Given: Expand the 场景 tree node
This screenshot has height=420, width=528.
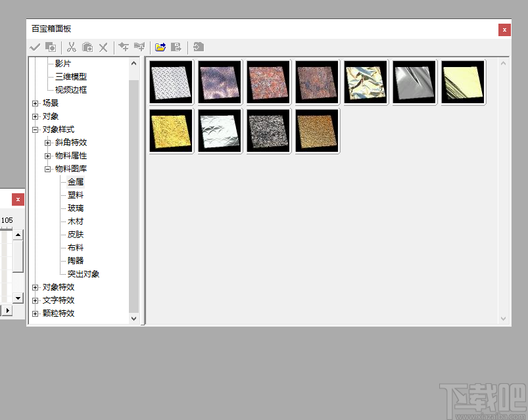Looking at the screenshot, I should click(34, 103).
